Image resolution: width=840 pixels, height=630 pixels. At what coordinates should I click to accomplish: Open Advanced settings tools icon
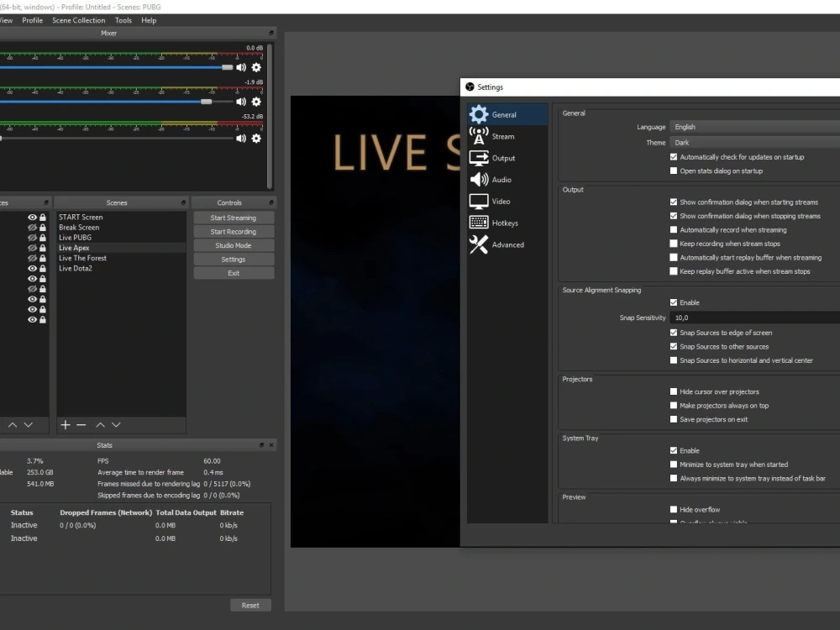coord(479,244)
